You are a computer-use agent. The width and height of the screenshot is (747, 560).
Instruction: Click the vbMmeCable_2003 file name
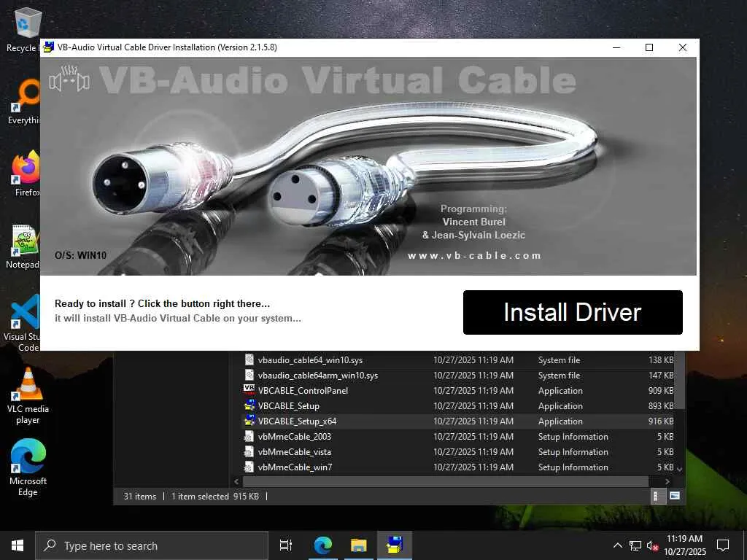[x=295, y=436]
